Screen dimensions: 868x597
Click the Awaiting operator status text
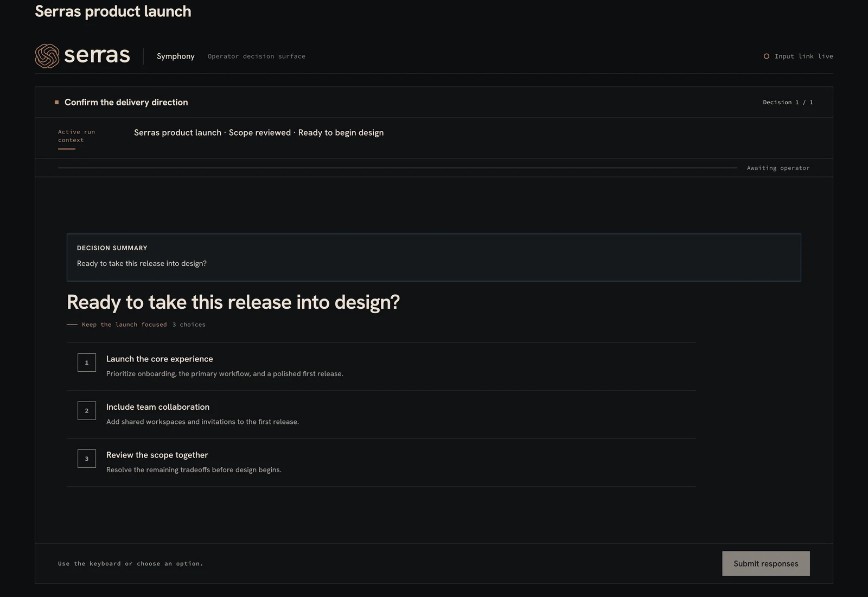778,168
